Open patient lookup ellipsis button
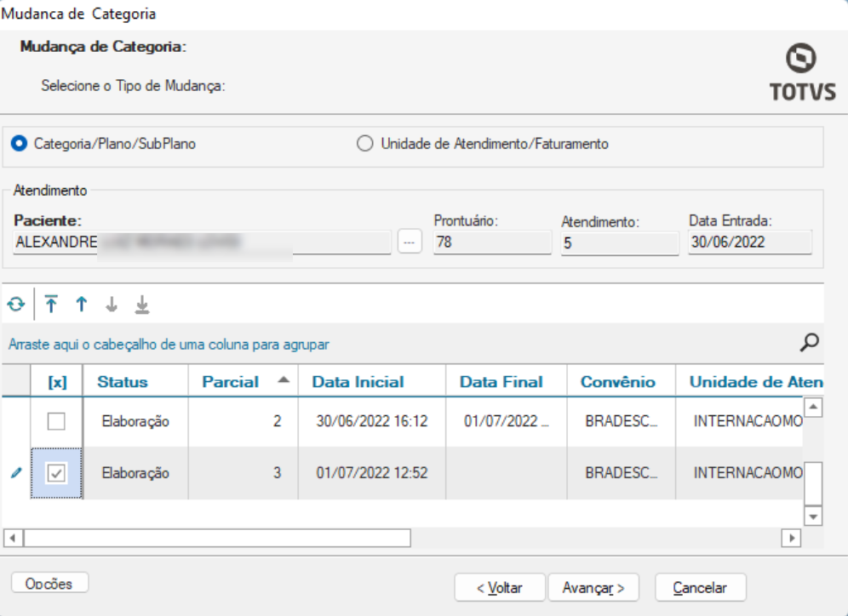Image resolution: width=848 pixels, height=616 pixels. [x=410, y=242]
